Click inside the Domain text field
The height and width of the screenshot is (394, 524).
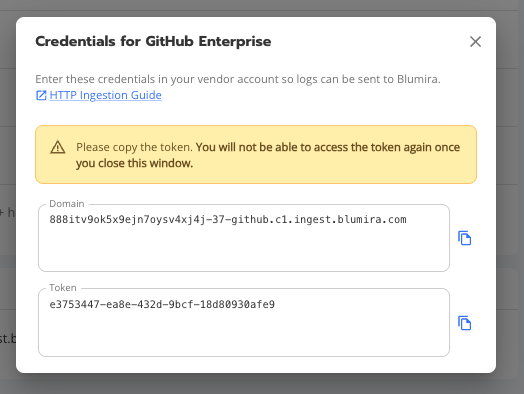244,238
